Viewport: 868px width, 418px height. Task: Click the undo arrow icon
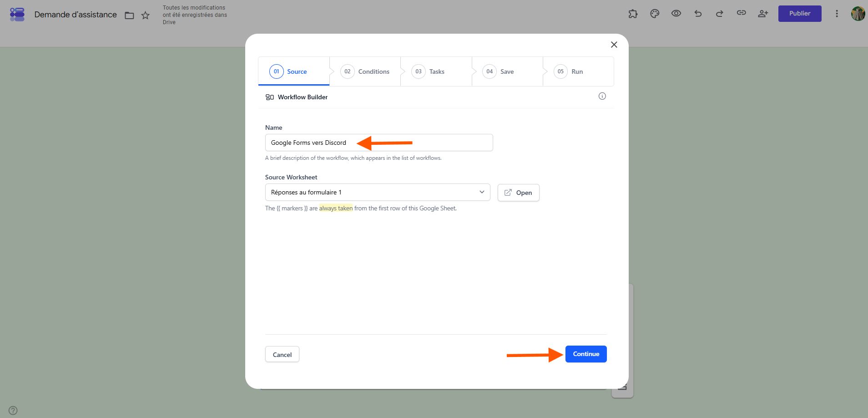[x=698, y=14]
